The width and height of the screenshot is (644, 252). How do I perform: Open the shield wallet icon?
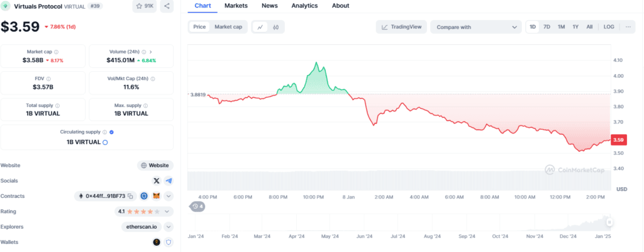pyautogui.click(x=169, y=242)
